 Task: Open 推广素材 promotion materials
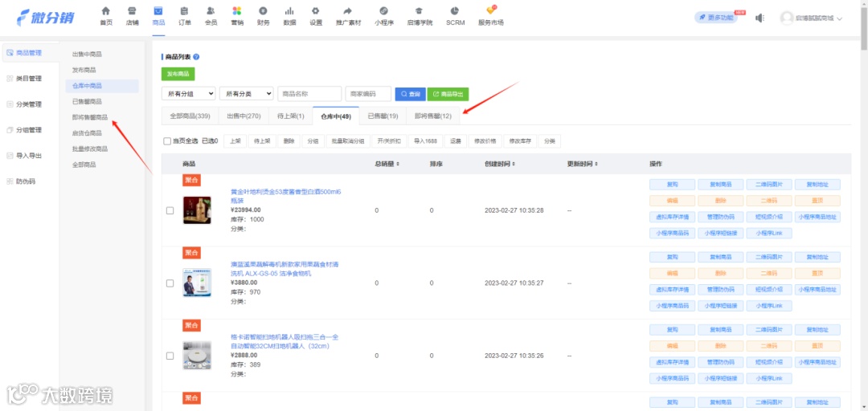point(348,17)
